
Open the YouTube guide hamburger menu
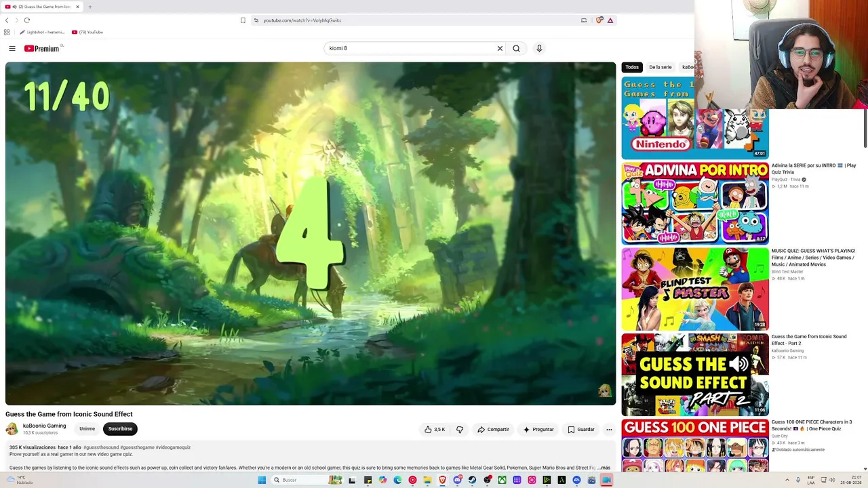[12, 48]
